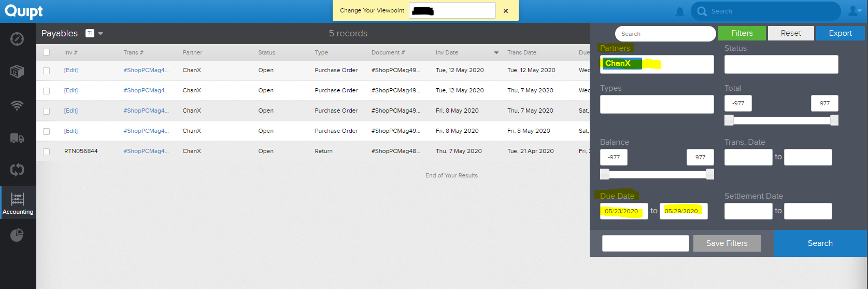Screen dimensions: 868x289
Task: Sort by the Inv Date column header
Action: point(447,52)
